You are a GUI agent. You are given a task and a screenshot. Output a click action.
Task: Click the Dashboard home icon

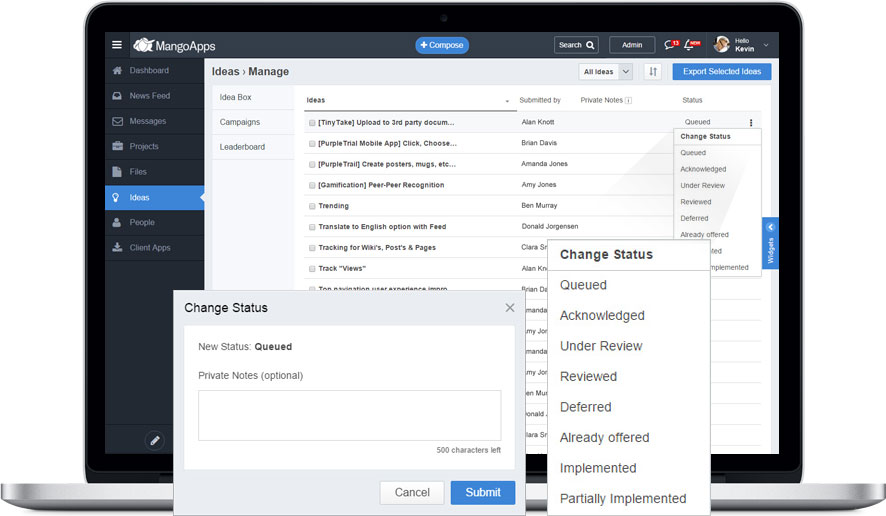(x=117, y=71)
